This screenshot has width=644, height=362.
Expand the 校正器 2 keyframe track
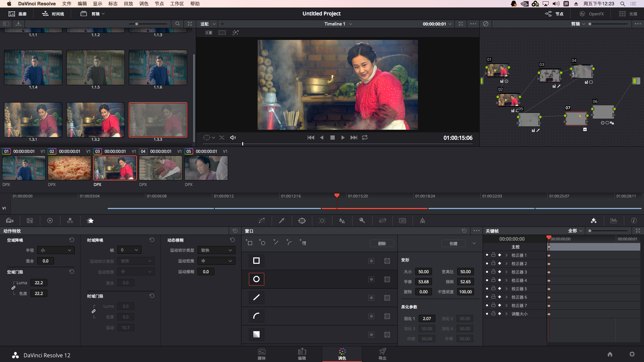(506, 263)
